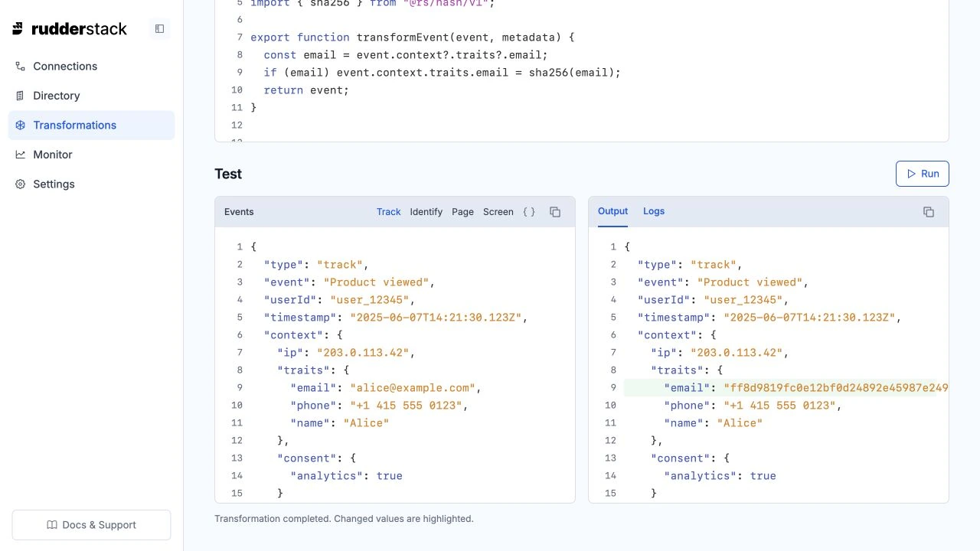Click the Monitor chart icon
980x551 pixels.
tap(20, 155)
